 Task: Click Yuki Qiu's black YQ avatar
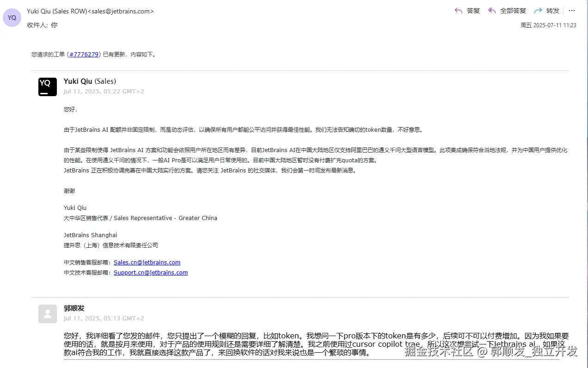(x=47, y=86)
